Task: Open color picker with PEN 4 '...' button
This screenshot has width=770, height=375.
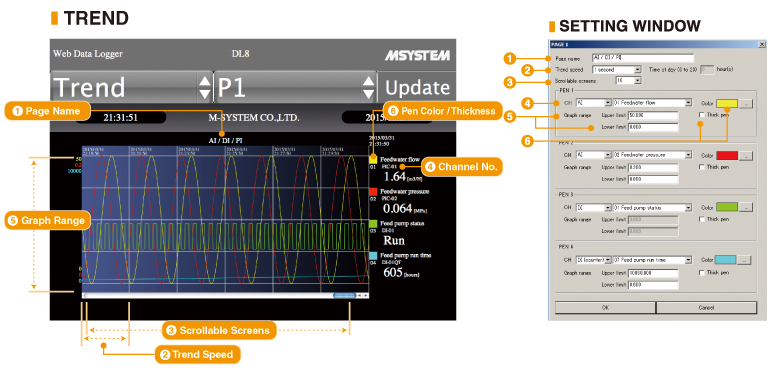Action: pyautogui.click(x=745, y=260)
